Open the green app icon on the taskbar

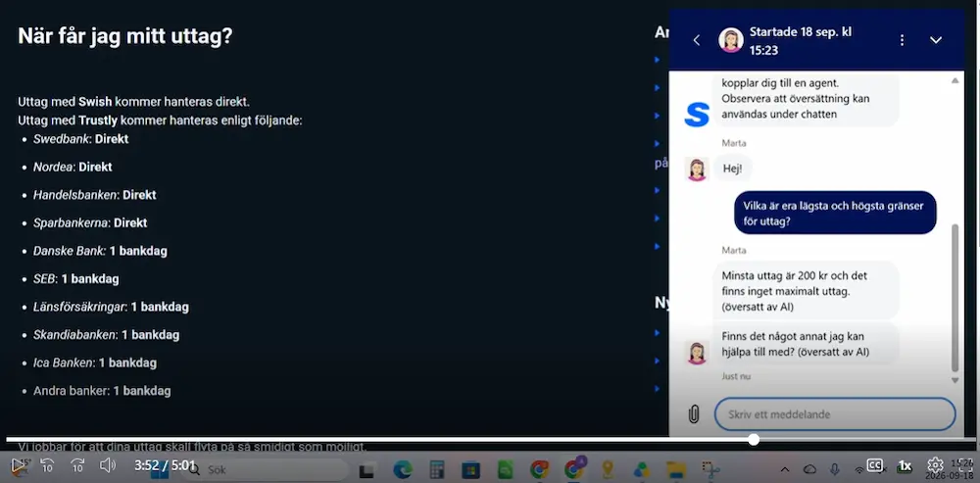(x=505, y=470)
